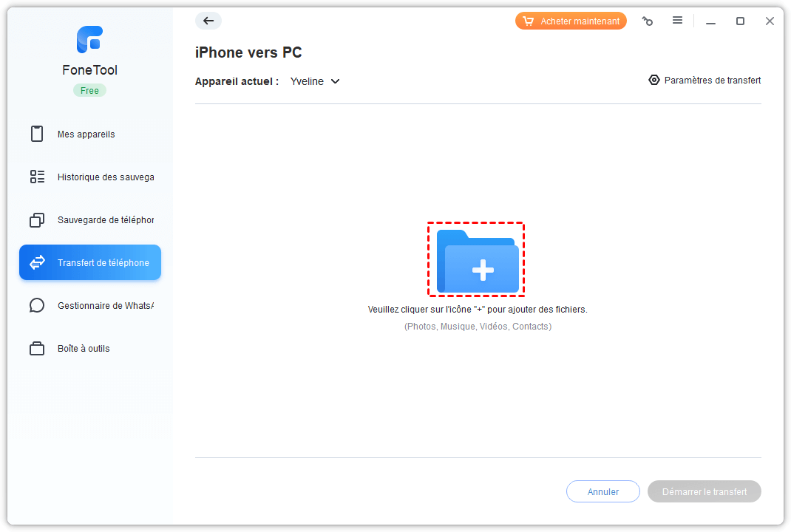791x532 pixels.
Task: Click the blue add-files folder icon
Action: tap(477, 260)
